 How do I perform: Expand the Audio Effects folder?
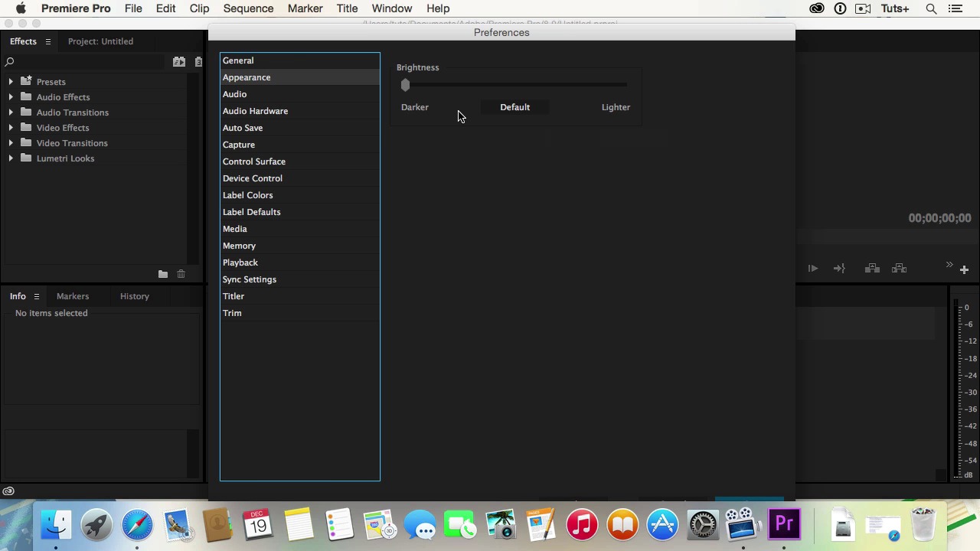click(x=11, y=97)
